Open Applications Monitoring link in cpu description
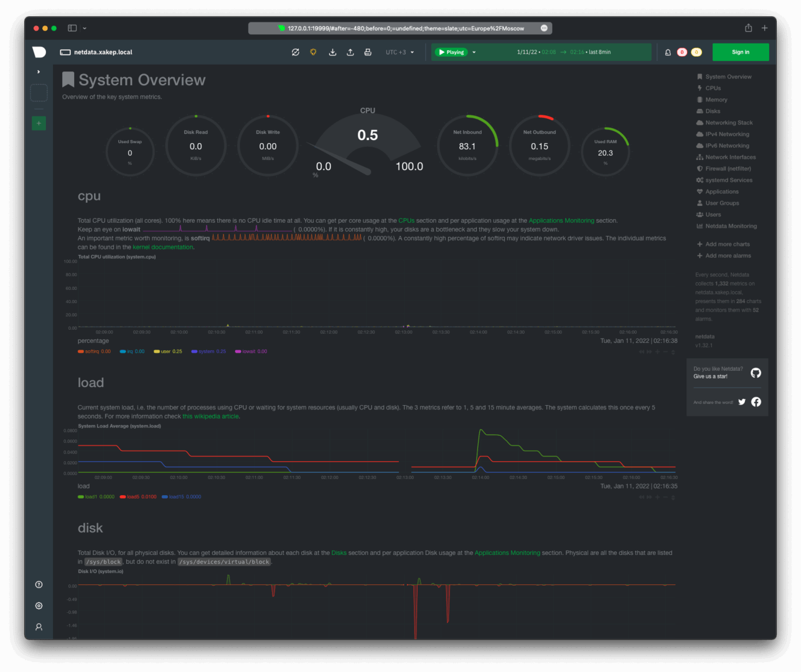Screen dimensions: 801x672 [561, 221]
